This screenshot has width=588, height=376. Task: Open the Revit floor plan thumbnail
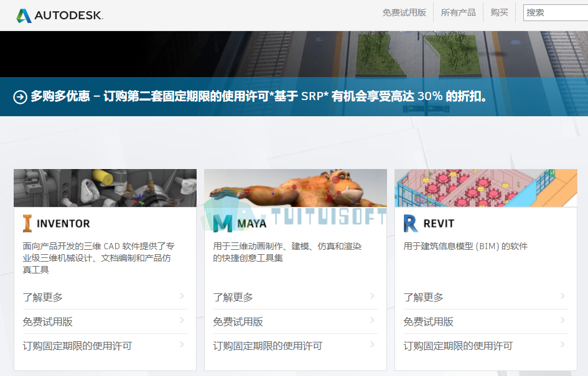coord(485,188)
